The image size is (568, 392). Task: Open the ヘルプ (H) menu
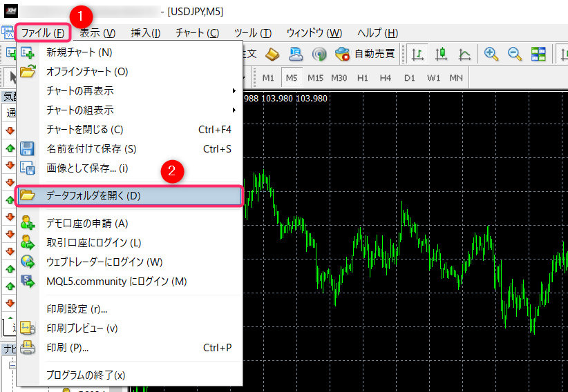click(x=377, y=33)
